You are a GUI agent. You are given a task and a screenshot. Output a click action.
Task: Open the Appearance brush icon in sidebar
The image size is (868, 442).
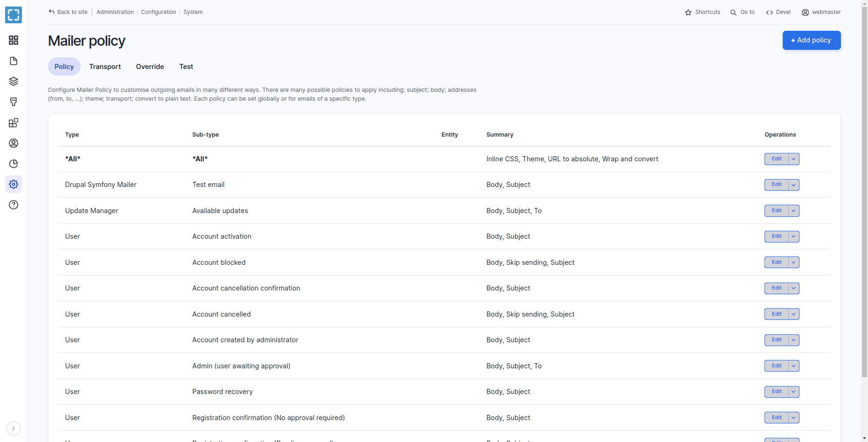click(x=14, y=102)
